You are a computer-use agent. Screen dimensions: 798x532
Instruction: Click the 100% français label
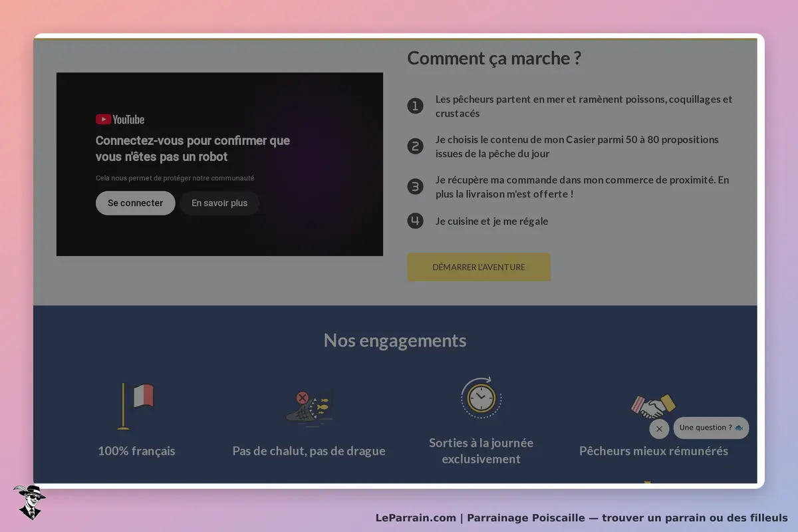pos(136,451)
